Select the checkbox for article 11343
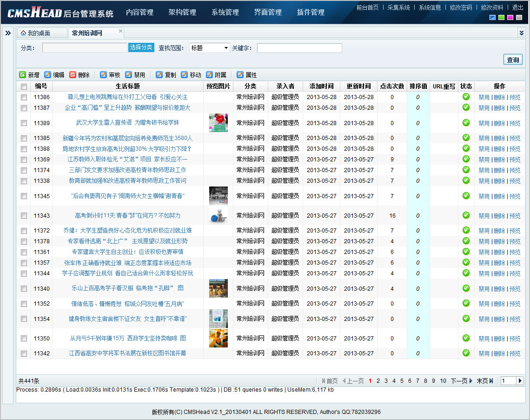 (x=24, y=216)
